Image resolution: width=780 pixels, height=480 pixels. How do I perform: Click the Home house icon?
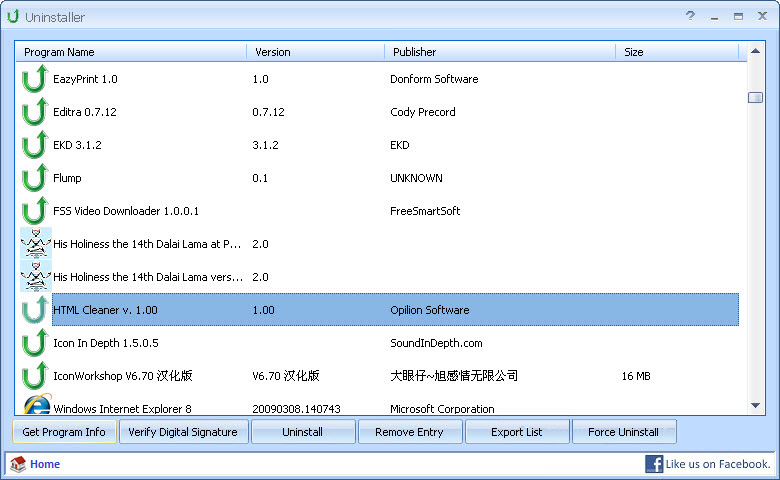[x=18, y=464]
